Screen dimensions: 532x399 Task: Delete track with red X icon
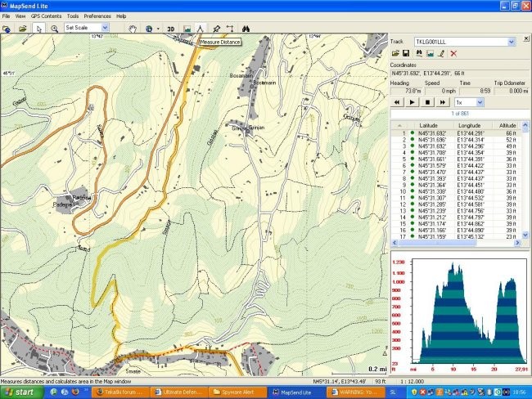pyautogui.click(x=453, y=54)
